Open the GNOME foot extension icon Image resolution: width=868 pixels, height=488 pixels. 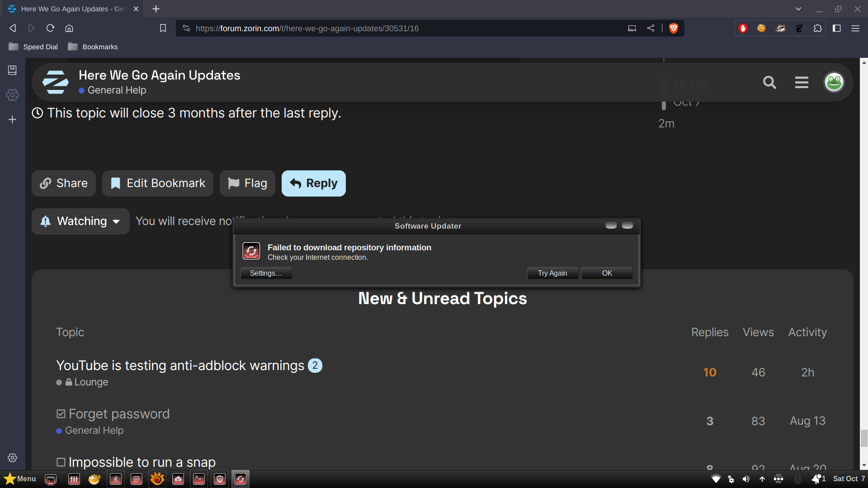pos(799,28)
